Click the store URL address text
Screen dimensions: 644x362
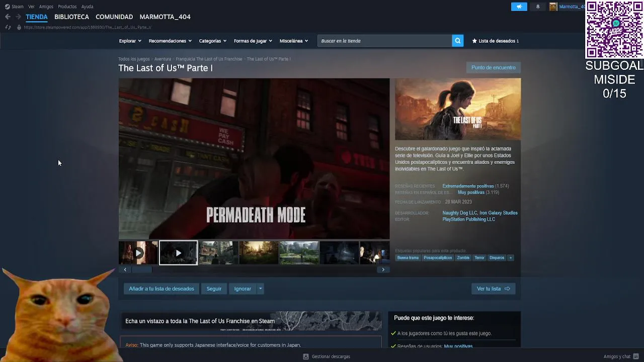click(88, 27)
